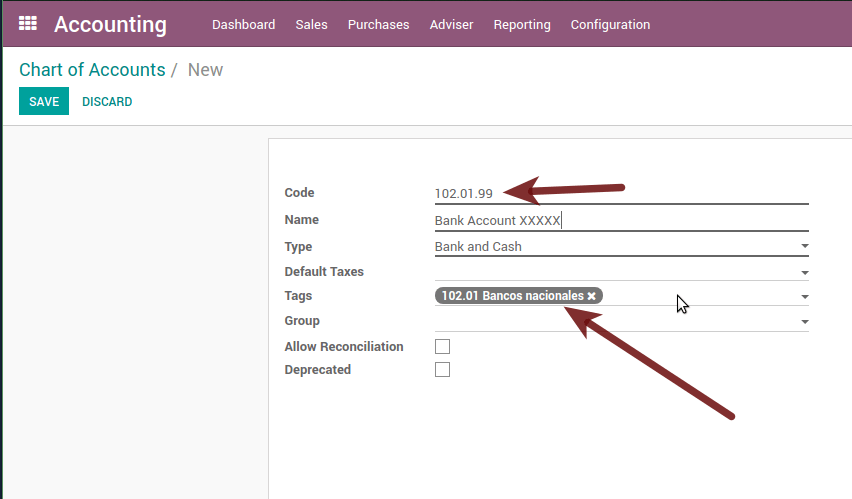Select the Purchases menu item
852x499 pixels.
378,25
